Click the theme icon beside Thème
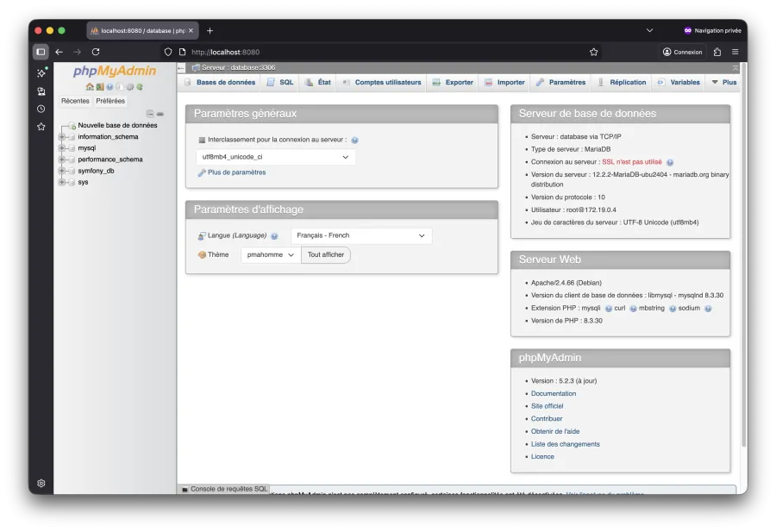 click(x=202, y=254)
